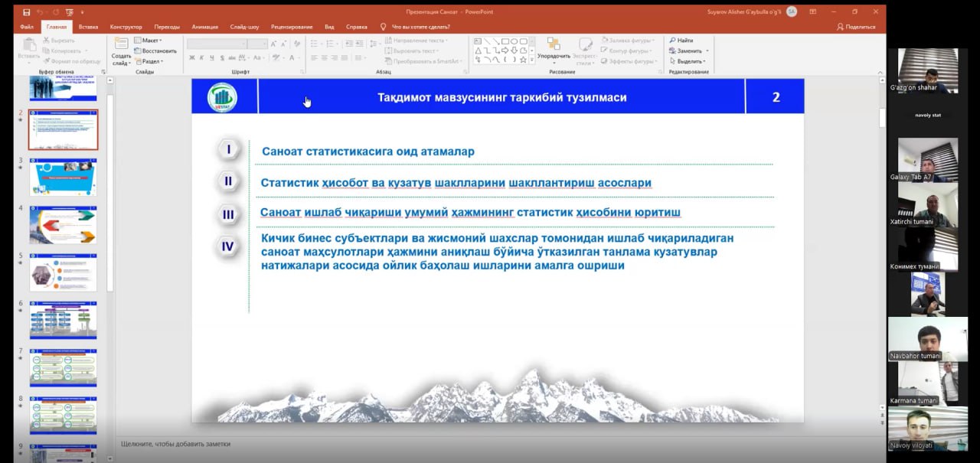This screenshot has width=980, height=463.
Task: Select the star shape in shapes gallery
Action: coord(522,60)
